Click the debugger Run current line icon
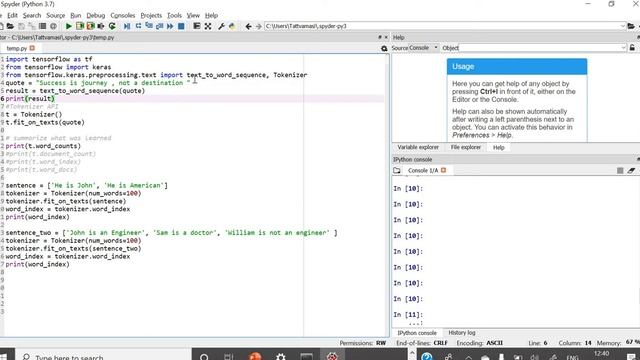This screenshot has height=360, width=640. tap(138, 26)
